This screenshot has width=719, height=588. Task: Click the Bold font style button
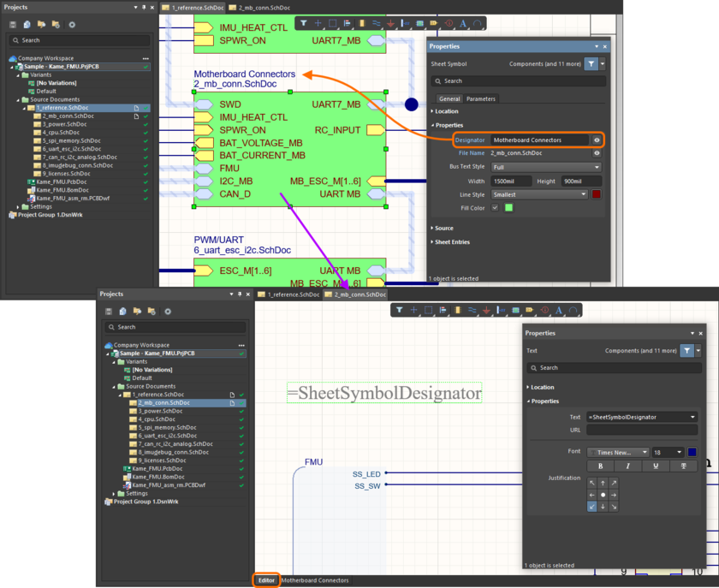point(600,466)
